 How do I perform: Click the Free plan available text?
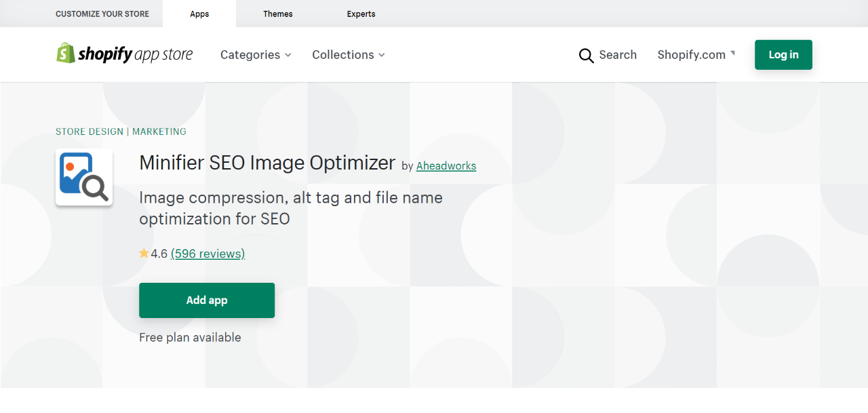(190, 337)
